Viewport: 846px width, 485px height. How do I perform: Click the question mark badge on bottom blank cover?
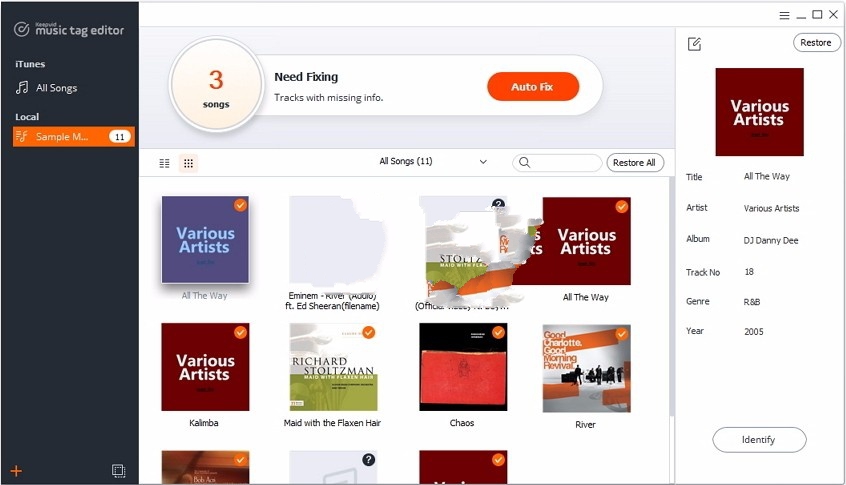(369, 460)
